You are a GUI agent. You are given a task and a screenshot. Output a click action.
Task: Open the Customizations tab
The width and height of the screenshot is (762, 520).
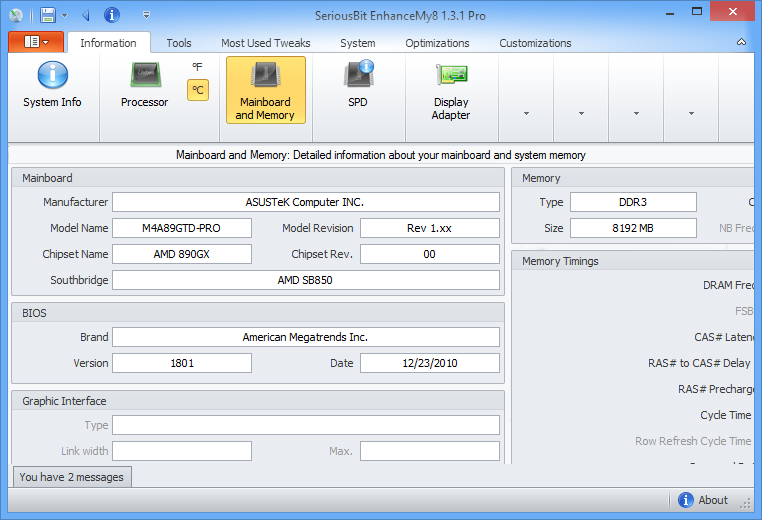click(535, 43)
